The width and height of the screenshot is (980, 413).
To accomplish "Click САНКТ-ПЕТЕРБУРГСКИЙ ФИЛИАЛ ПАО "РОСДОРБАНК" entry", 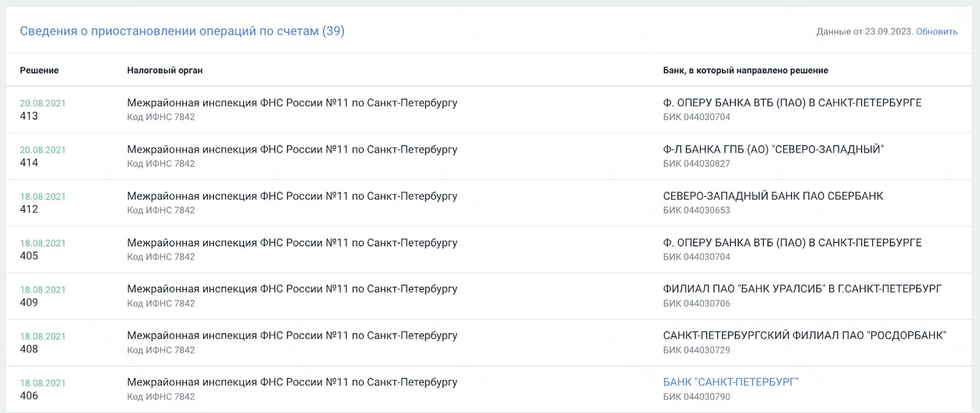I will click(805, 336).
